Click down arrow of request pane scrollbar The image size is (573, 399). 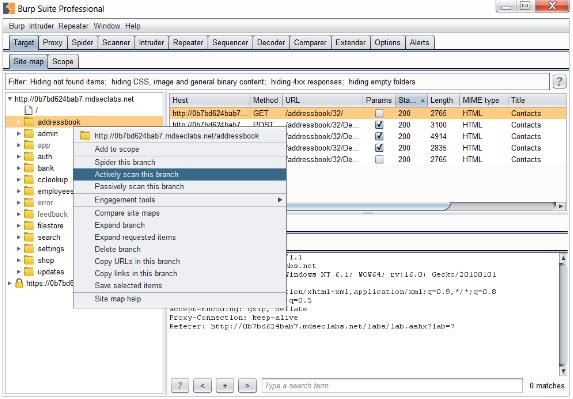point(563,371)
